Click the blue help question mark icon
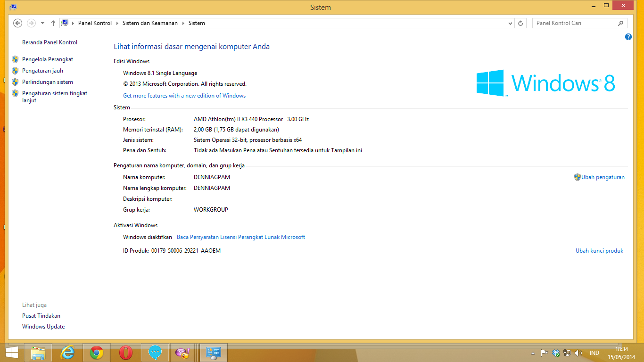The width and height of the screenshot is (644, 362). 628,37
